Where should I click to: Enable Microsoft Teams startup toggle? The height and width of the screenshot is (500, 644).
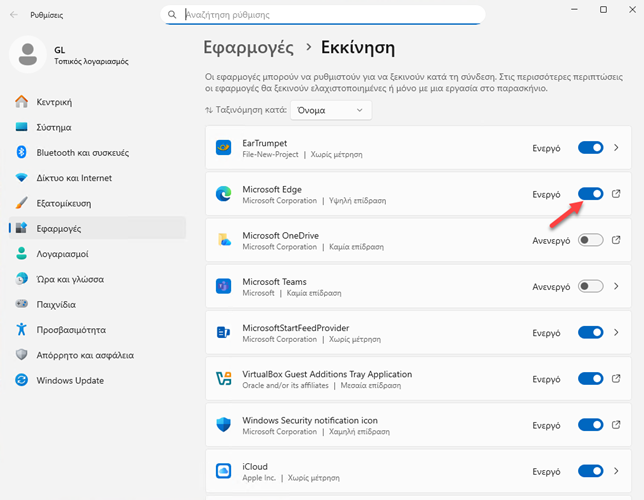[591, 286]
